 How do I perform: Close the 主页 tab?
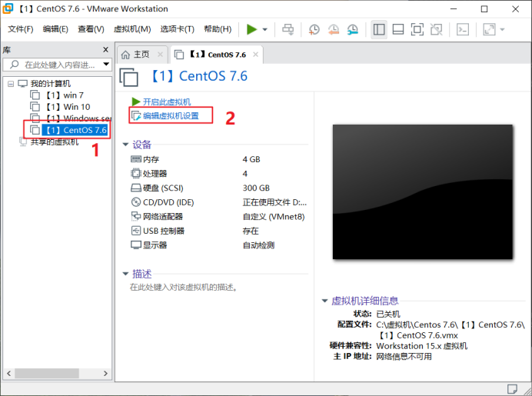point(160,55)
